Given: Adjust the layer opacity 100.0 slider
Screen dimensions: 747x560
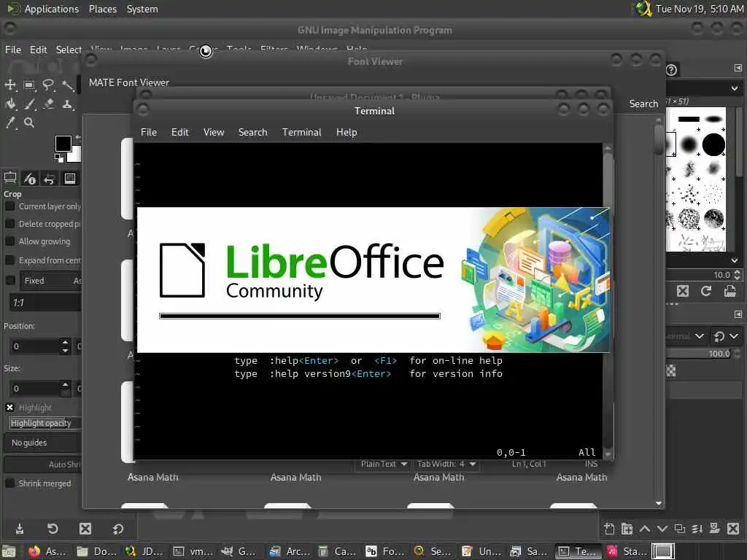Looking at the screenshot, I should (700, 354).
